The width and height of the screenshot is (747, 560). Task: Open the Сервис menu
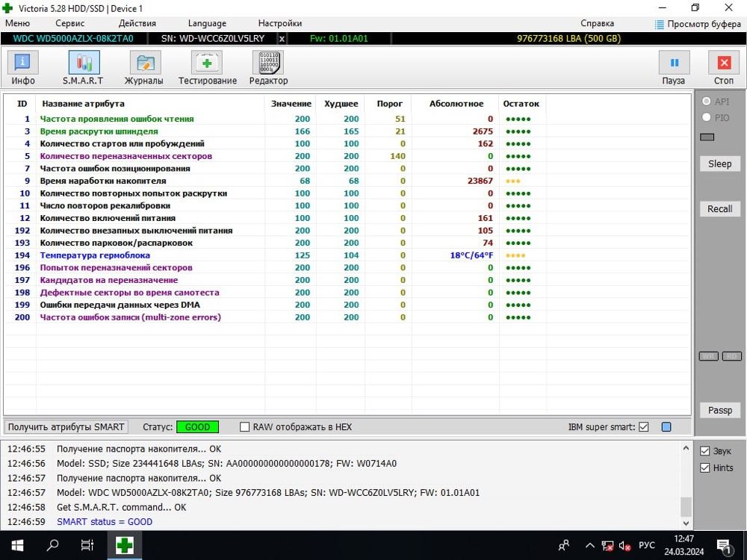70,23
